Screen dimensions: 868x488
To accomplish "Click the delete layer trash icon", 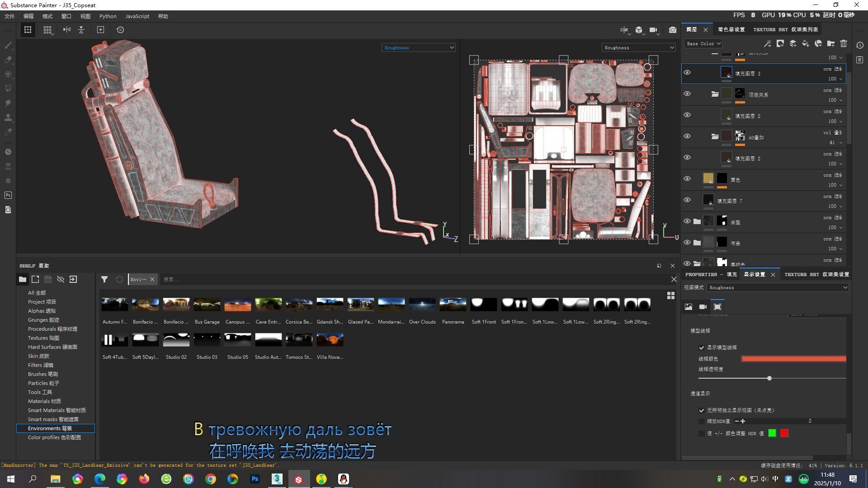I will coord(844,44).
